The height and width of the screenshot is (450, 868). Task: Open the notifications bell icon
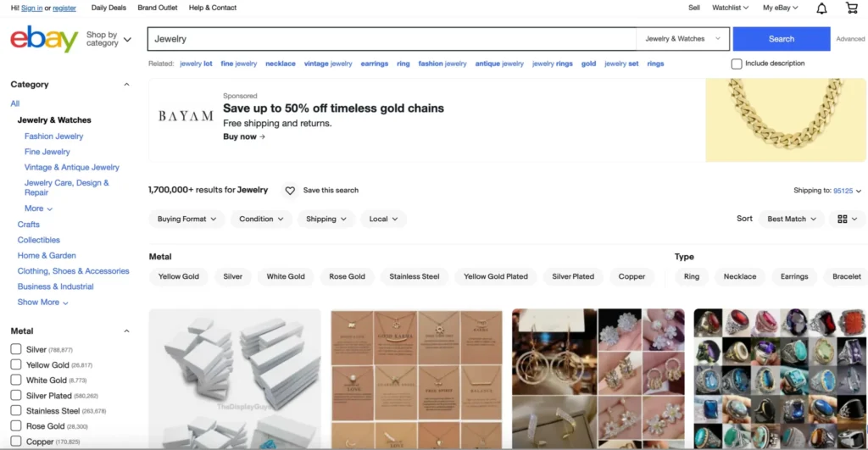point(821,8)
